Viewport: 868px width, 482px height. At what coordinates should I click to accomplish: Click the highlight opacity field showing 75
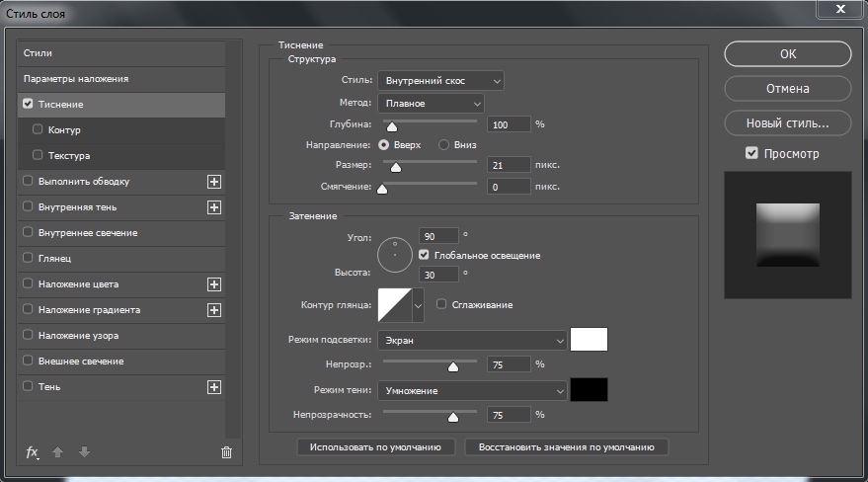pyautogui.click(x=509, y=364)
